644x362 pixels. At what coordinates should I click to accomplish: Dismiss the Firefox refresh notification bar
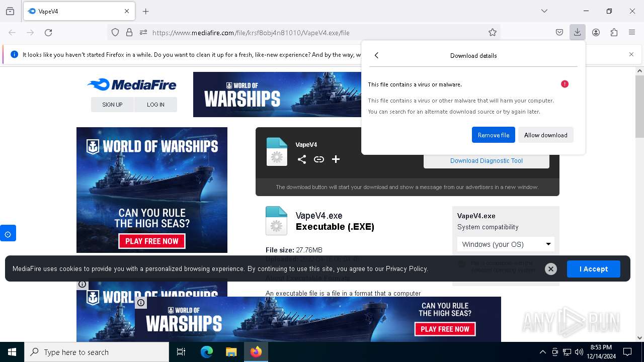pyautogui.click(x=631, y=54)
